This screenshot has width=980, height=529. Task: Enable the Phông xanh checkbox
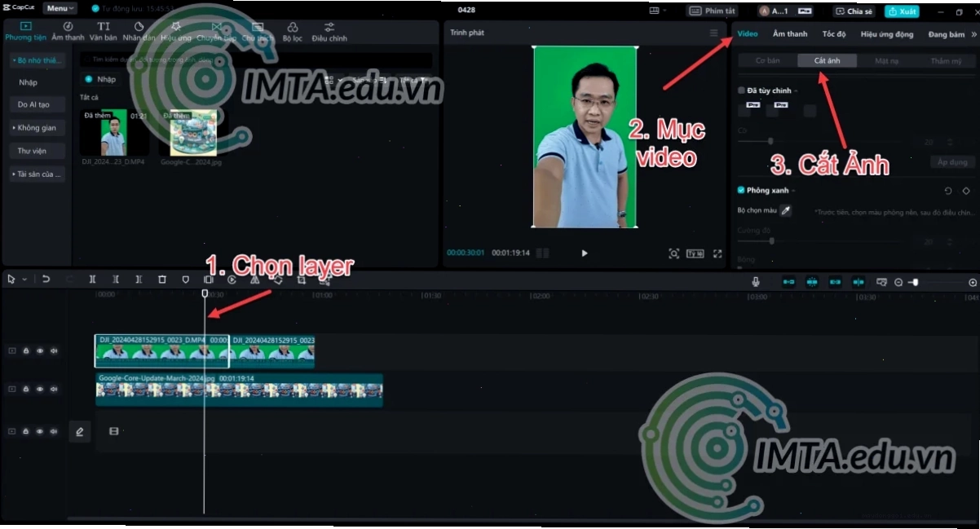[741, 191]
